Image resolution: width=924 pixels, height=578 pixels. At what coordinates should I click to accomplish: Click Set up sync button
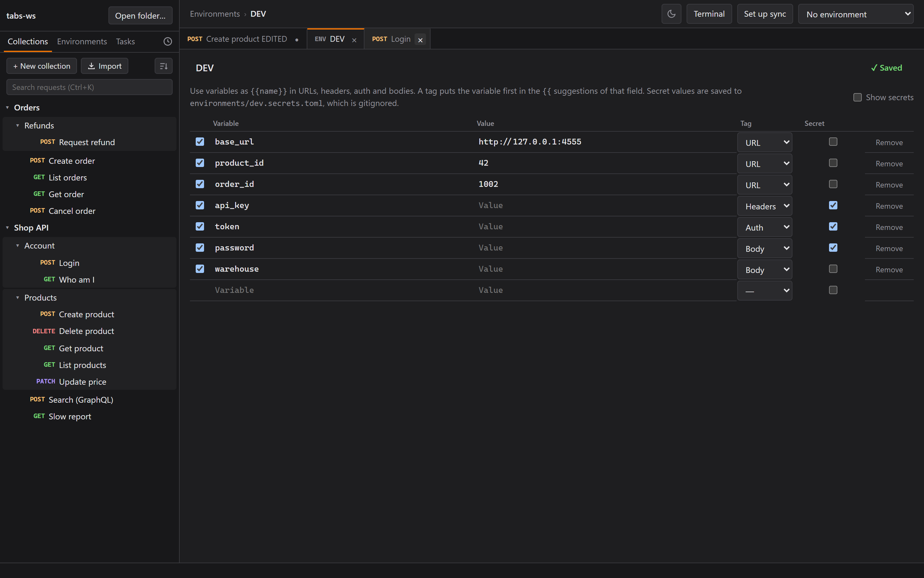click(x=765, y=14)
